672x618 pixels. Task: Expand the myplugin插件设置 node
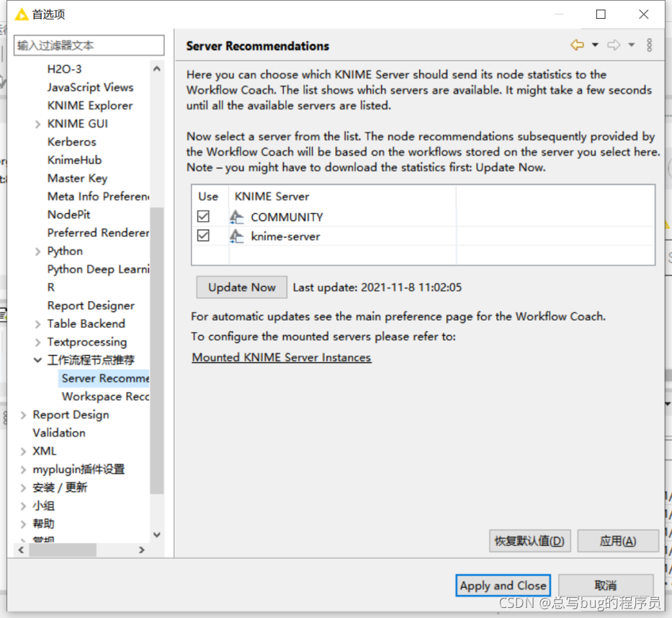tap(23, 470)
